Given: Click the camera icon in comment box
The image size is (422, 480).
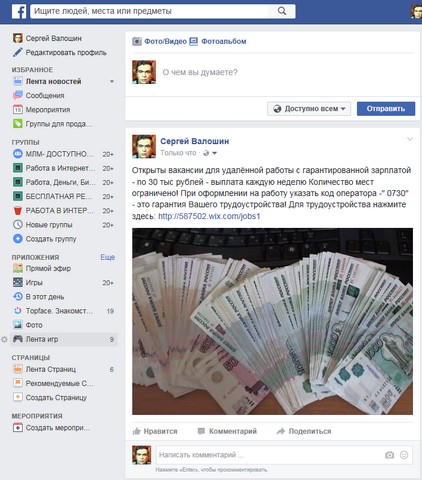Looking at the screenshot, I should (x=389, y=455).
